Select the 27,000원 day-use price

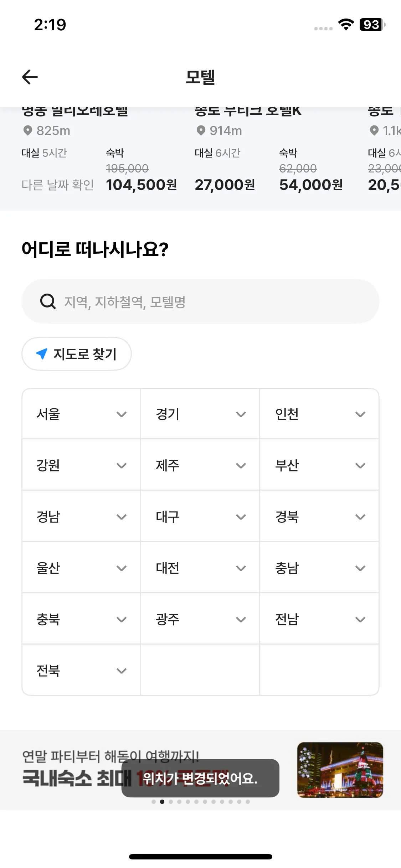tap(225, 185)
